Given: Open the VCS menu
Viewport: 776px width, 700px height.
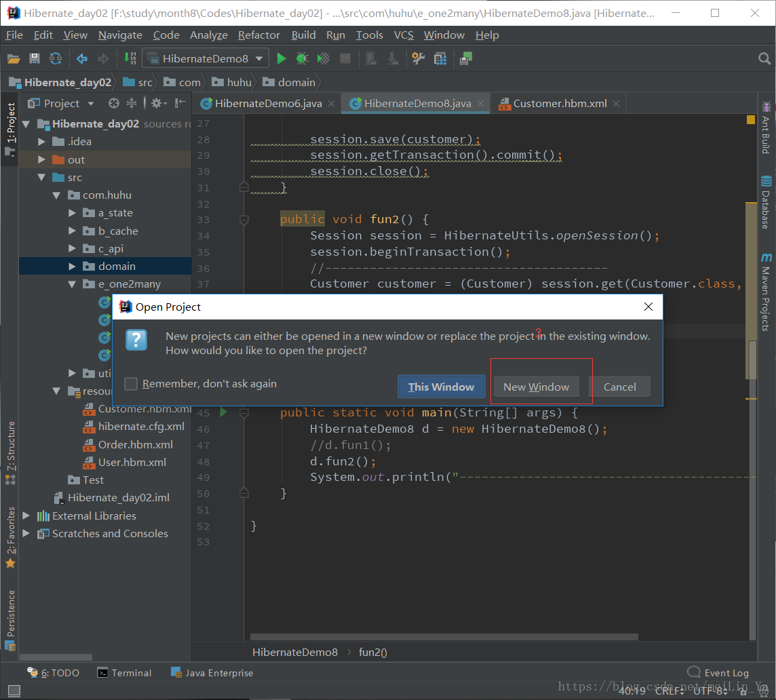Looking at the screenshot, I should click(404, 35).
